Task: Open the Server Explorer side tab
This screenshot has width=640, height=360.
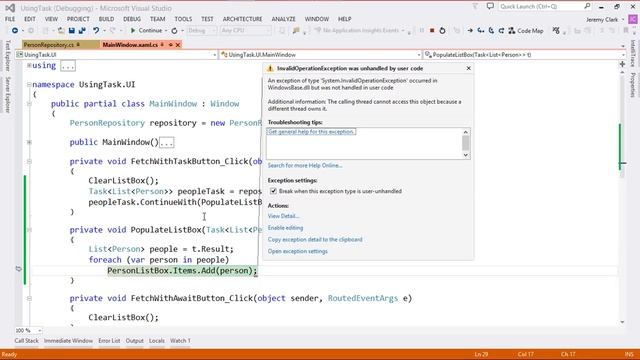Action: pyautogui.click(x=7, y=95)
